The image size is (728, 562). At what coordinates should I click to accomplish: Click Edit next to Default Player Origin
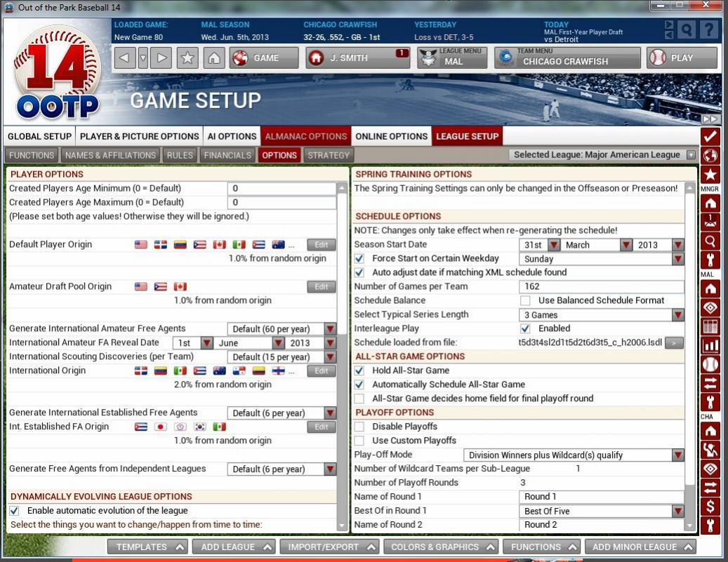point(321,245)
